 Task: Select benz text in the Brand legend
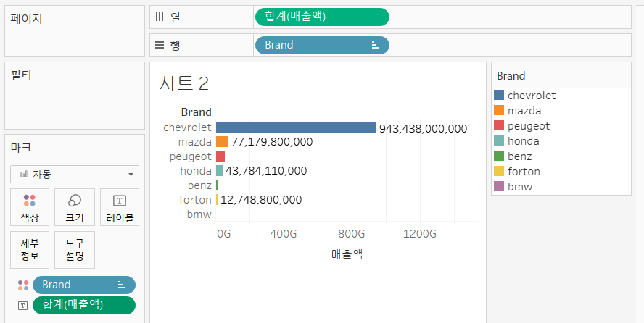tap(519, 156)
